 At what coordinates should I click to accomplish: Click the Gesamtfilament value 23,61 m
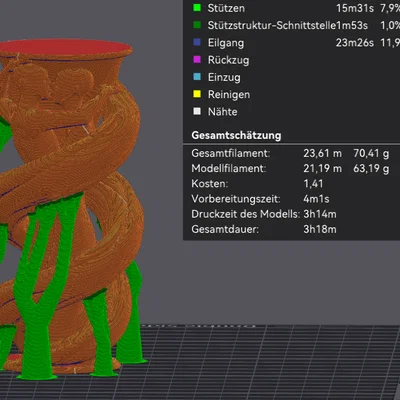click(322, 153)
